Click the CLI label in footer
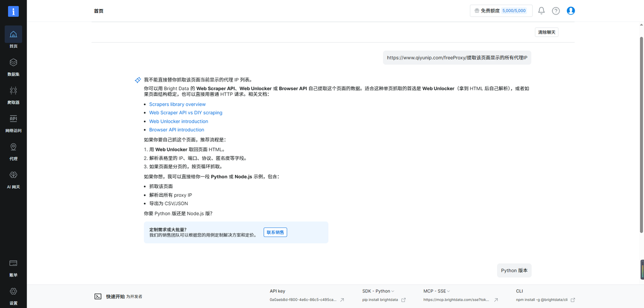The image size is (644, 308). click(x=520, y=291)
